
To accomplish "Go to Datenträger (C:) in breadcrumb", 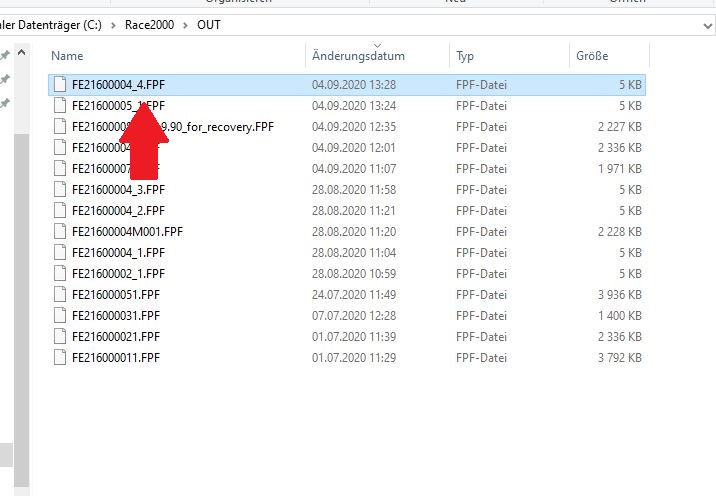I will [51, 25].
